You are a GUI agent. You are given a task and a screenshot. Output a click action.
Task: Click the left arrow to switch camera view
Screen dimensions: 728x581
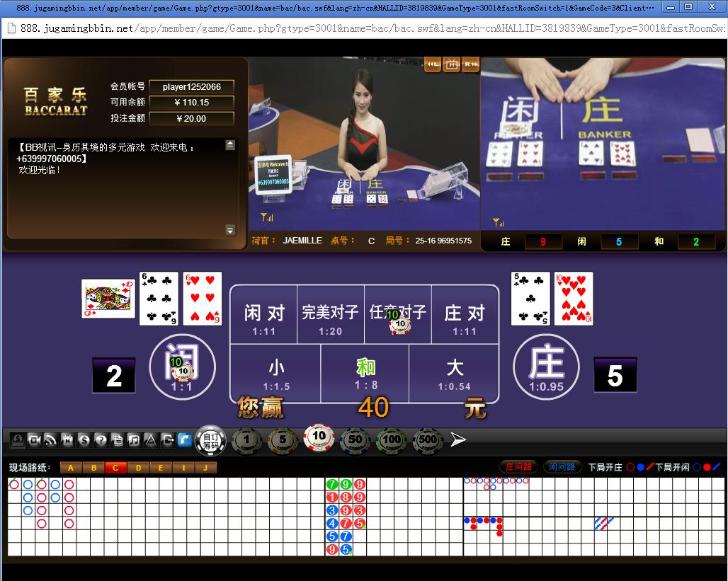pos(432,64)
